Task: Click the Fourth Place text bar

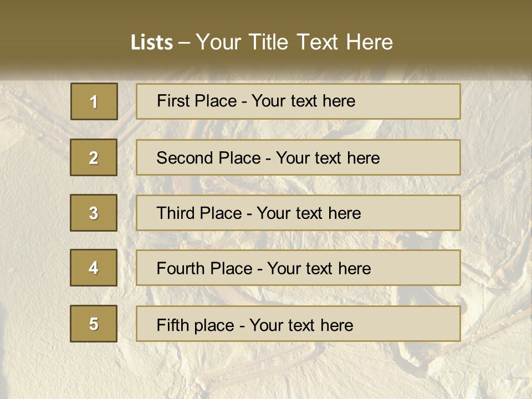Action: click(298, 268)
